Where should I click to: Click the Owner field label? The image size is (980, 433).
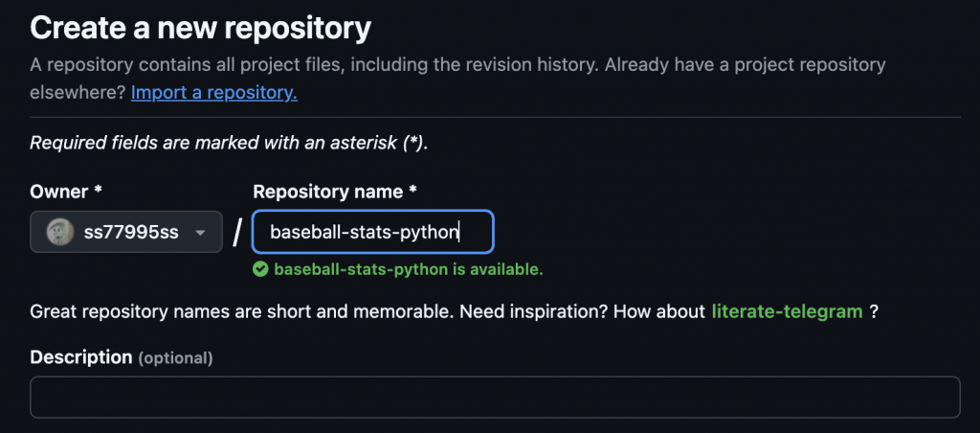point(60,192)
